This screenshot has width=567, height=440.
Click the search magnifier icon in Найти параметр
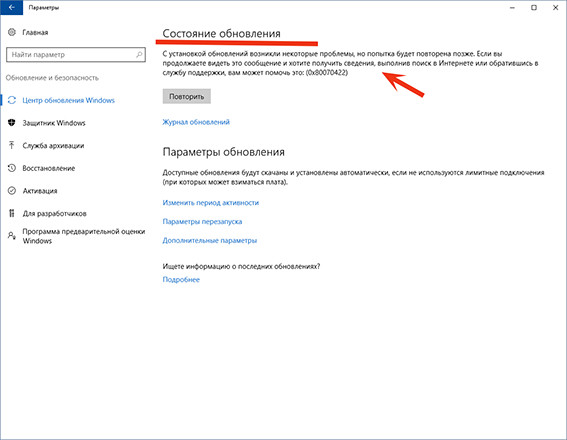(x=139, y=55)
